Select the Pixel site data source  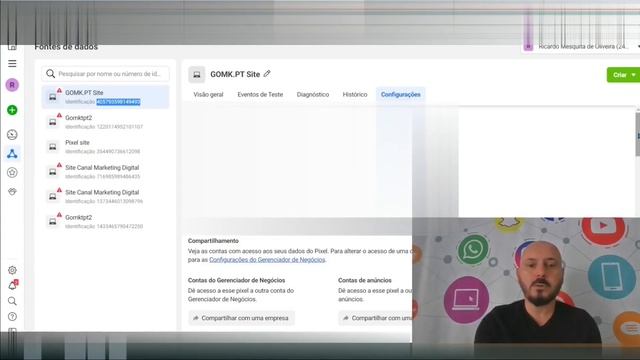[x=105, y=147]
